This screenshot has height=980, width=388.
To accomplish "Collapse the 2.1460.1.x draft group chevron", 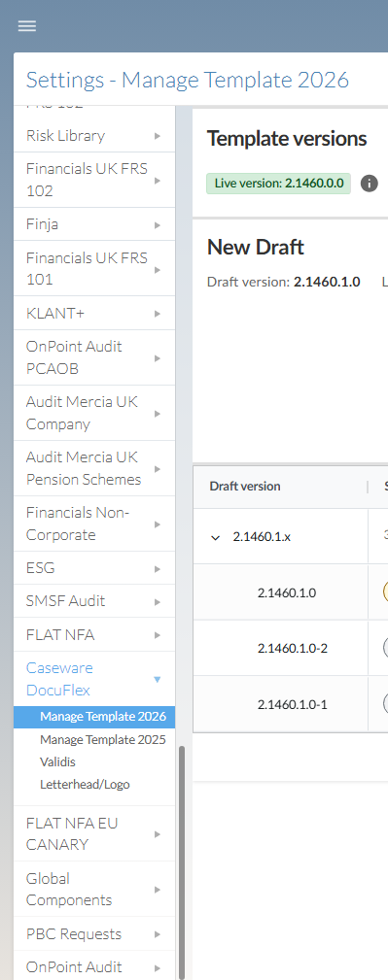I will pyautogui.click(x=216, y=537).
